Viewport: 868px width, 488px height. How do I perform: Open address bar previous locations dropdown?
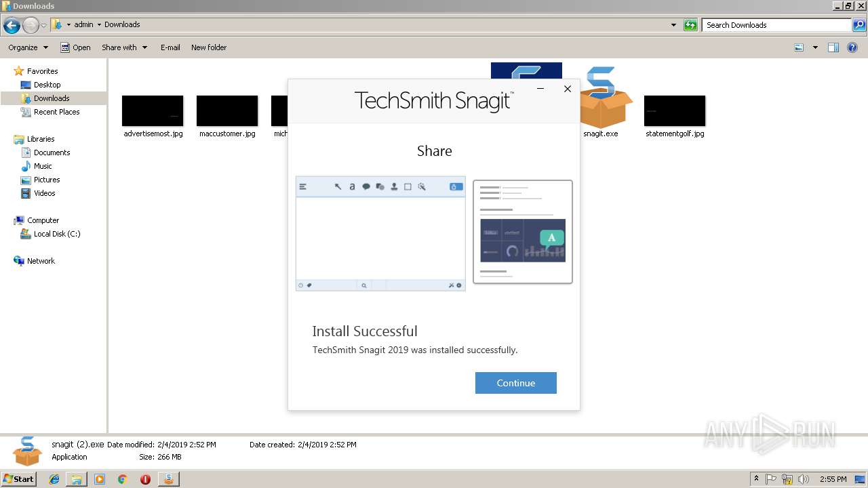click(673, 25)
